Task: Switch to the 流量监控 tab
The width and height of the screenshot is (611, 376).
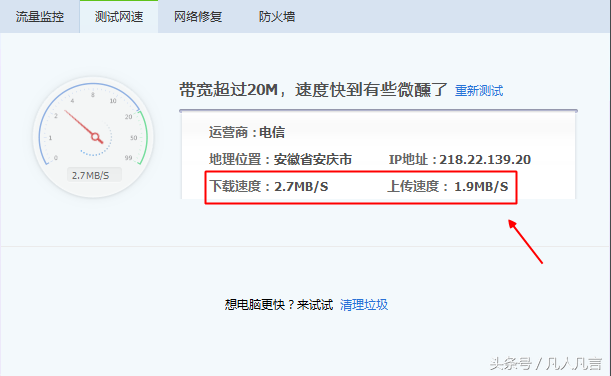Action: pyautogui.click(x=40, y=17)
